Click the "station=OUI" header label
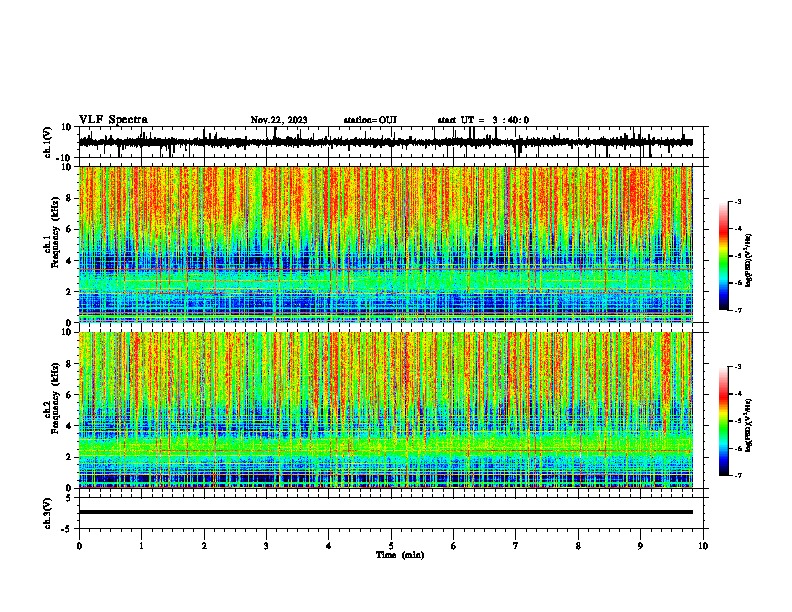Screen dimensions: 792x612 tap(370, 120)
